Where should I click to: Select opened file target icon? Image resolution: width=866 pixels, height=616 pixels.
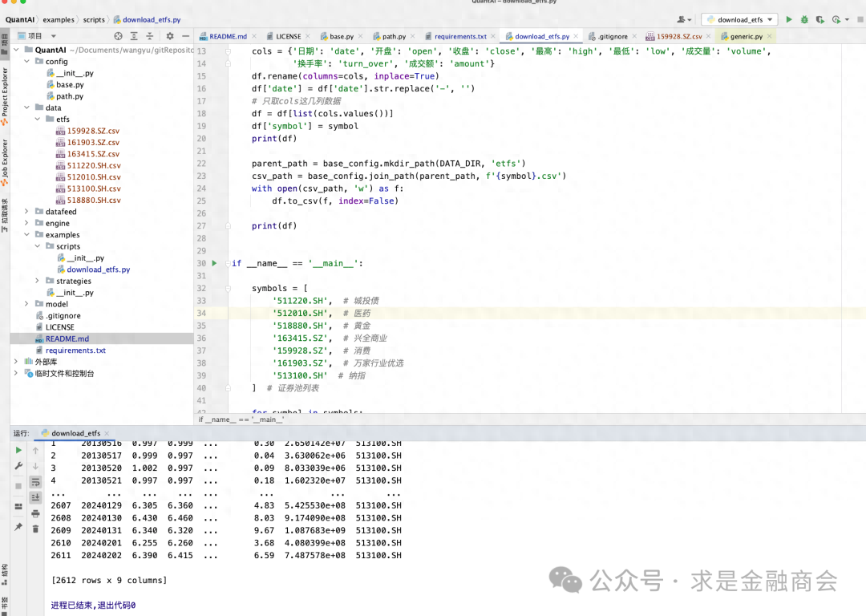(118, 36)
